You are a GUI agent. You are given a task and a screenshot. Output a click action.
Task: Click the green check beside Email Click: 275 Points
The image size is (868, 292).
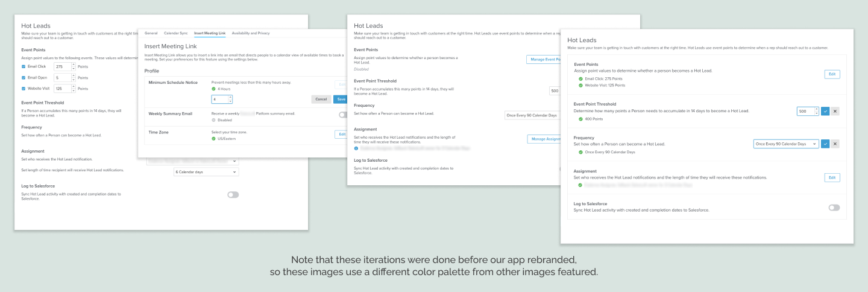(x=580, y=78)
